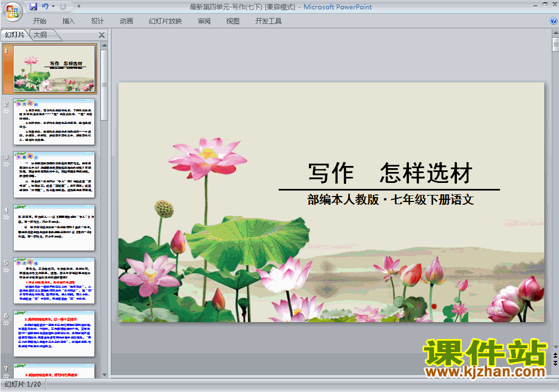The height and width of the screenshot is (392, 559).
Task: Click animation star icon under slide 5
Action: [6, 270]
